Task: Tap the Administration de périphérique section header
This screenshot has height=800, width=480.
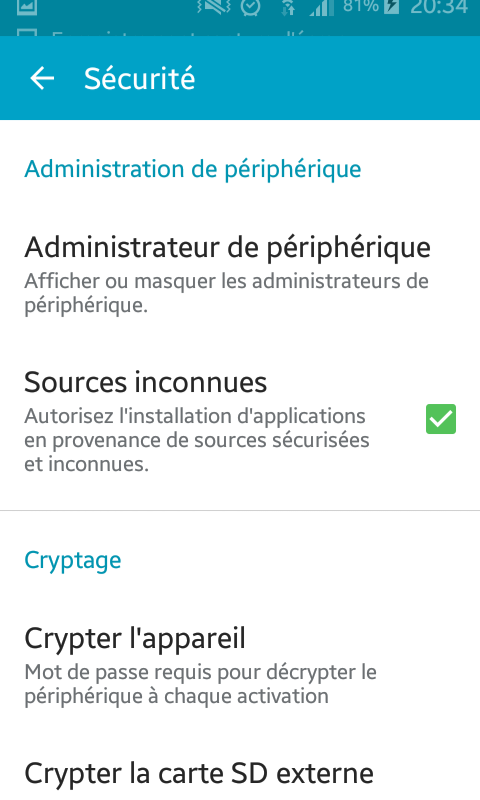Action: (193, 169)
